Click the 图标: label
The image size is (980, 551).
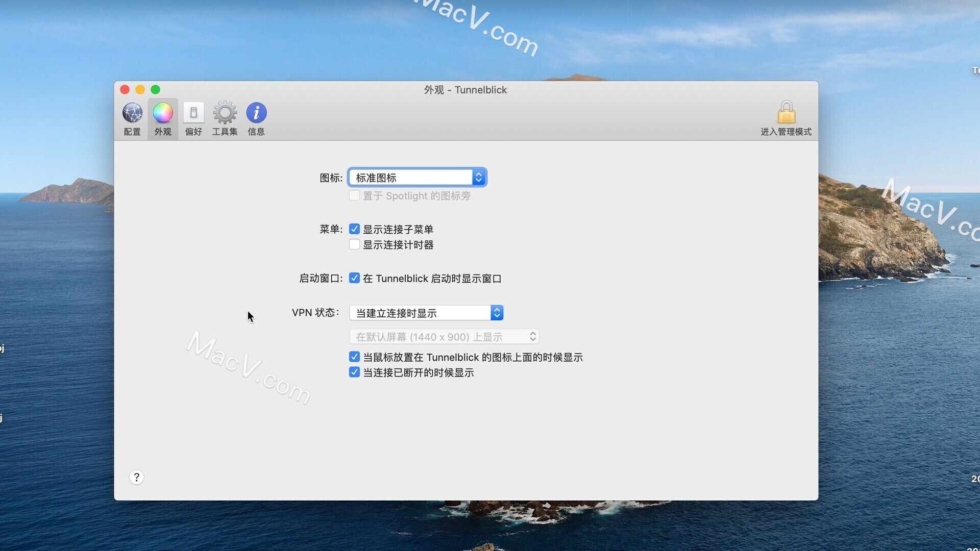pos(331,178)
